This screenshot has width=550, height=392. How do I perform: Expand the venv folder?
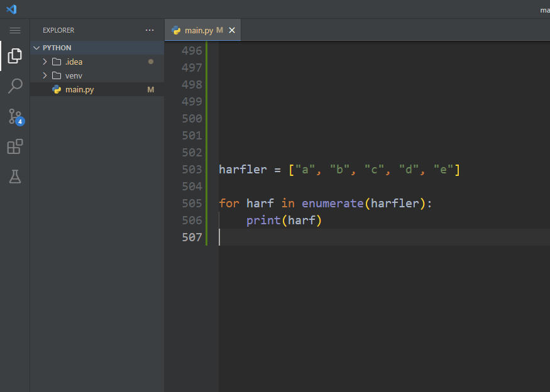(45, 75)
